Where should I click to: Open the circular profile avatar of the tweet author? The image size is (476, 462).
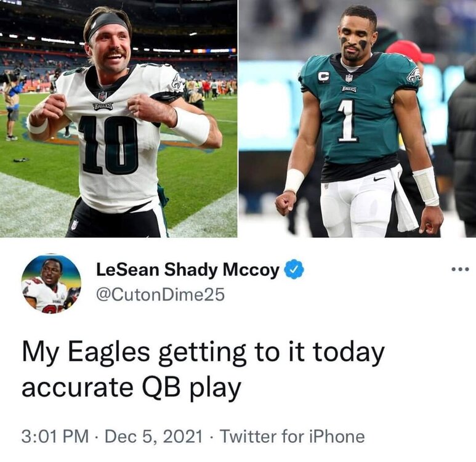tap(51, 283)
